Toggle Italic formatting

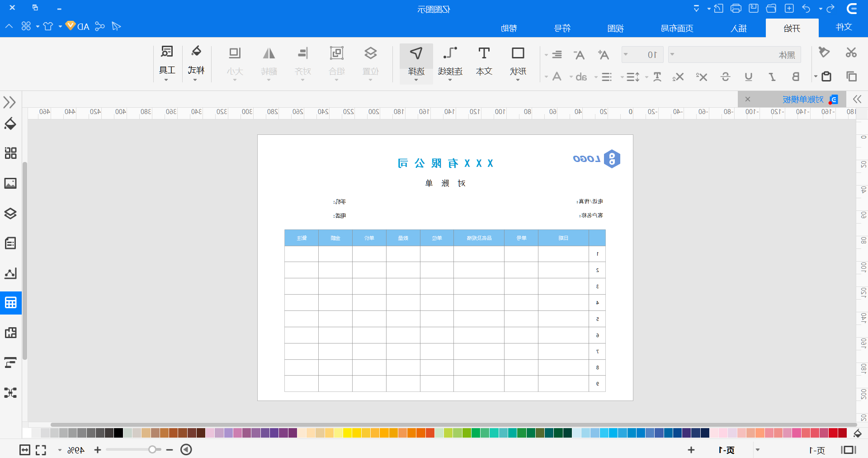click(x=772, y=76)
